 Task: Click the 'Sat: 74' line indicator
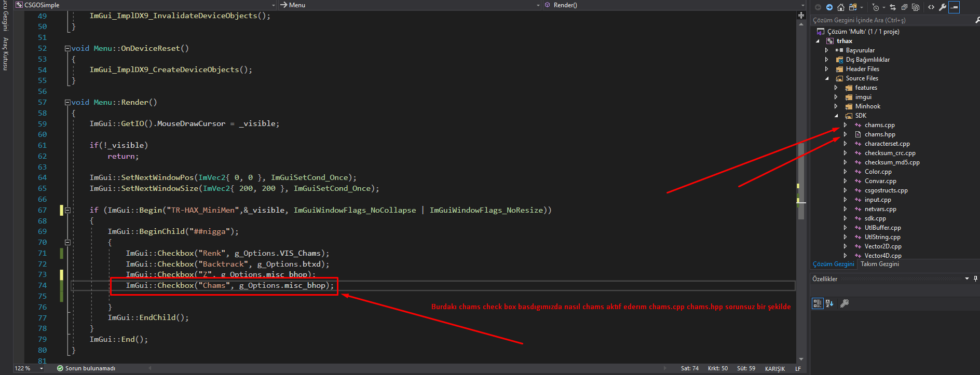(690, 368)
